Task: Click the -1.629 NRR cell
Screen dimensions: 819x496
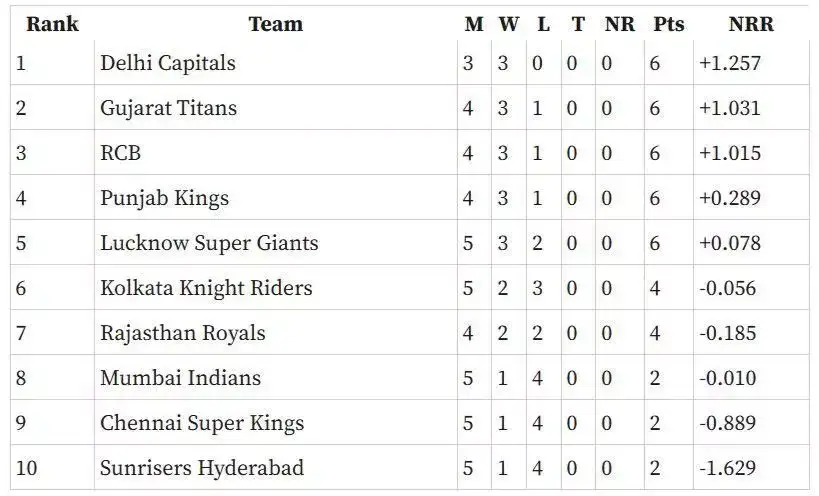Action: [729, 468]
